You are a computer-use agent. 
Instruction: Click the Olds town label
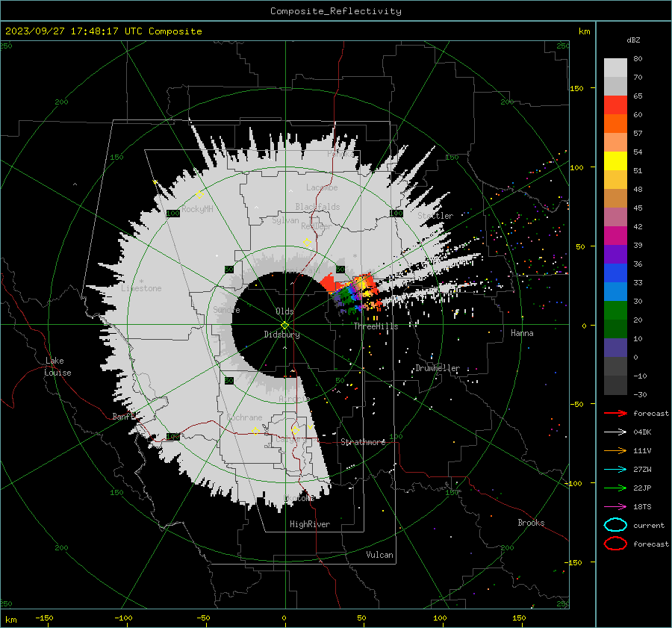click(284, 311)
